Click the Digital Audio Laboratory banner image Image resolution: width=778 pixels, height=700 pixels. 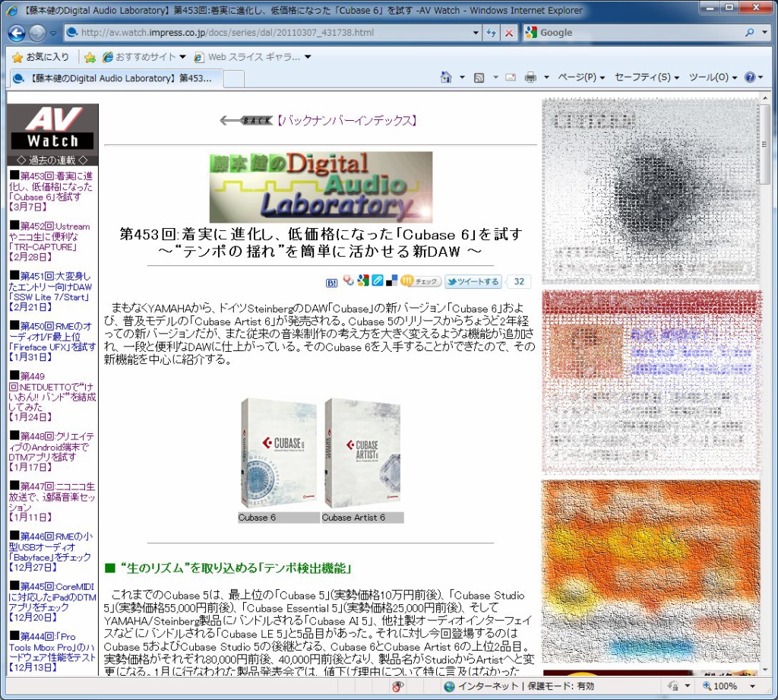(x=321, y=187)
